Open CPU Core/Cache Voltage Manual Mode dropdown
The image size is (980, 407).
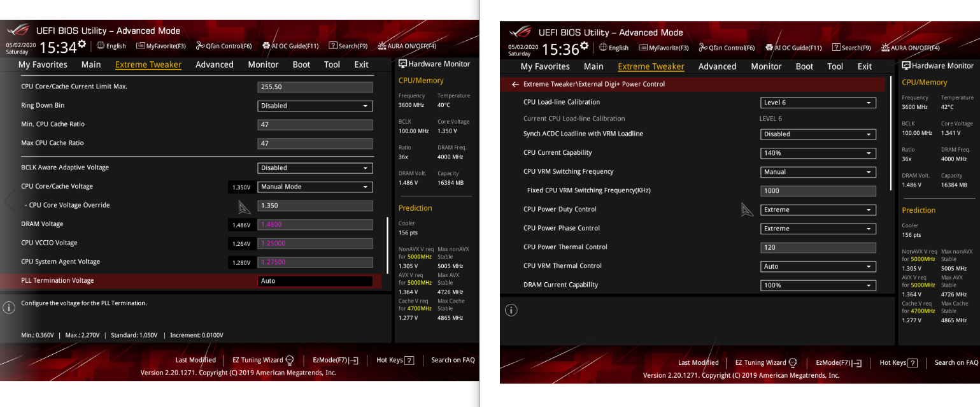click(315, 187)
